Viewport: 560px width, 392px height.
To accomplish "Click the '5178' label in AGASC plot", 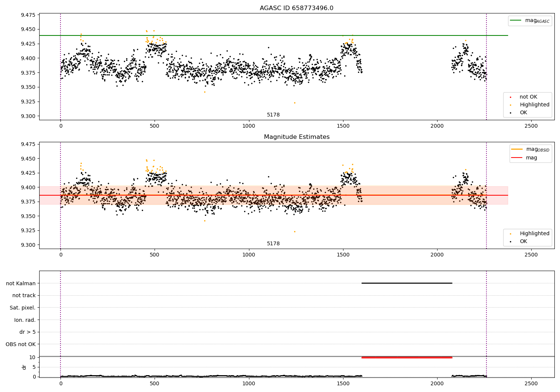I will pyautogui.click(x=273, y=115).
